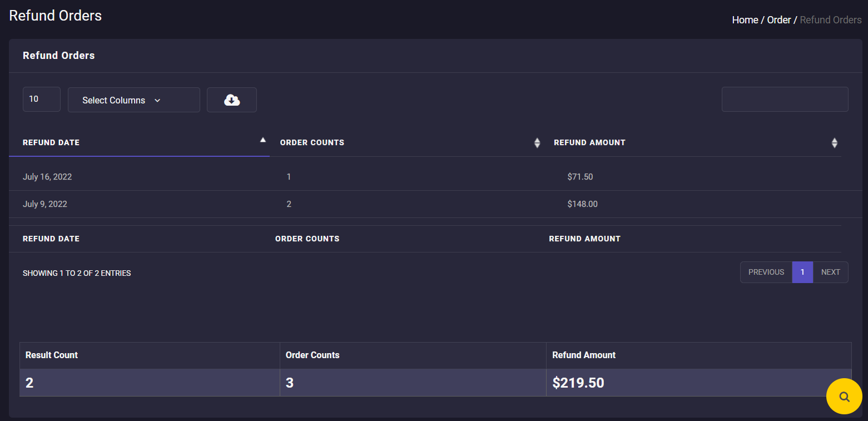This screenshot has width=868, height=421.
Task: Click the Refund Orders breadcrumb item
Action: point(830,20)
